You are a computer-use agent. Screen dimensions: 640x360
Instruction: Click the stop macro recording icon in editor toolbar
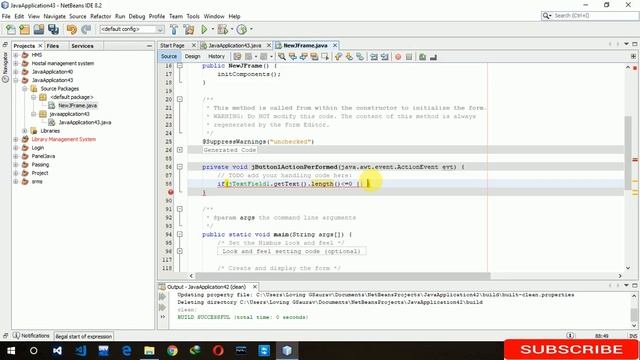409,57
